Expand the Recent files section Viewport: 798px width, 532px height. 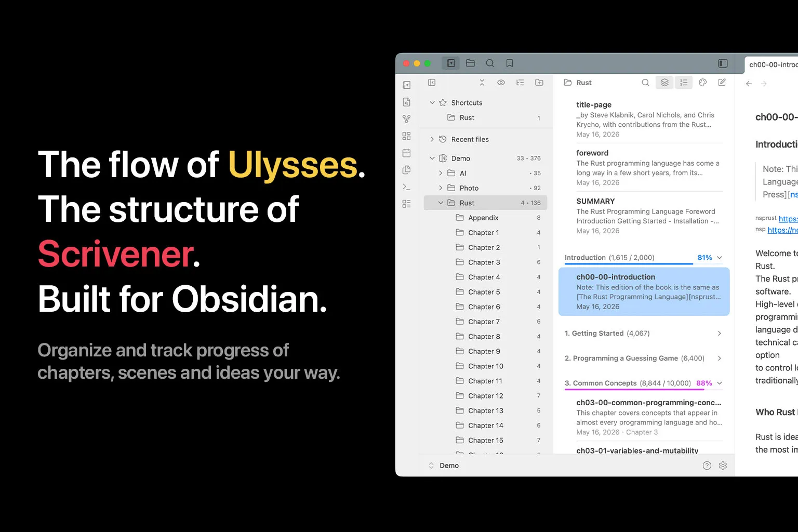click(x=432, y=139)
